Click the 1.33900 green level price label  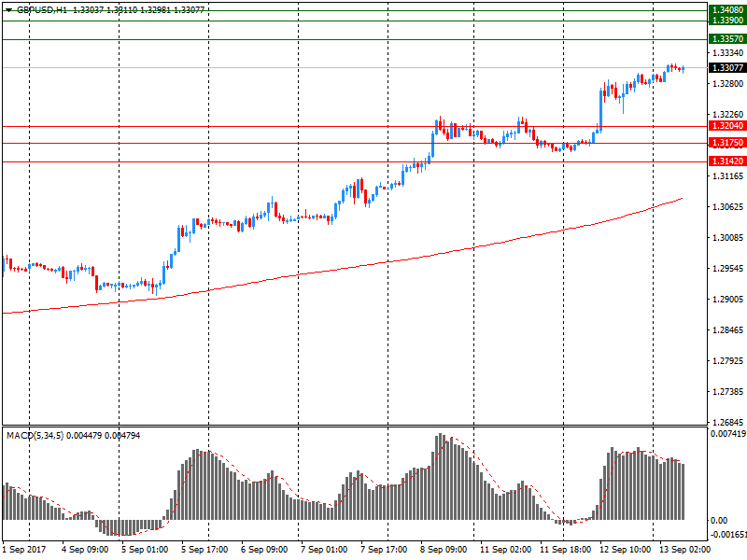pyautogui.click(x=727, y=21)
